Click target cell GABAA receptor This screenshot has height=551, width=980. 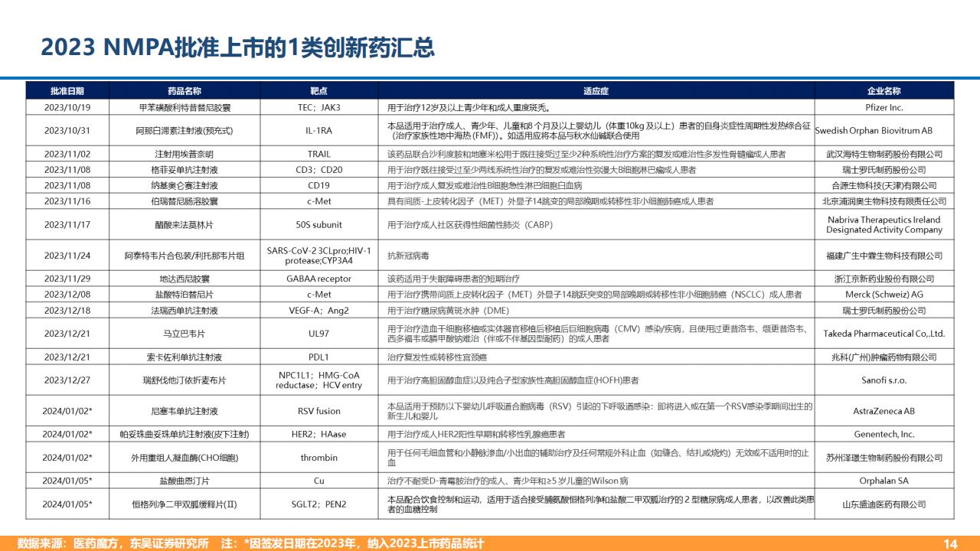coord(318,279)
